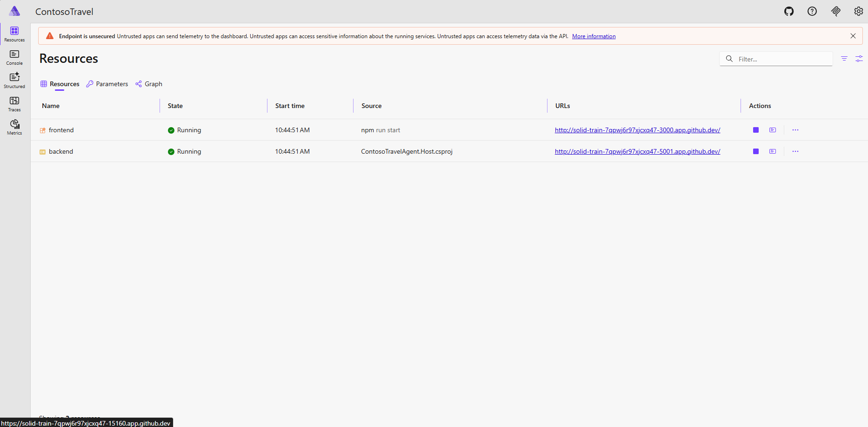Open the Console logs sidebar page

click(x=14, y=57)
